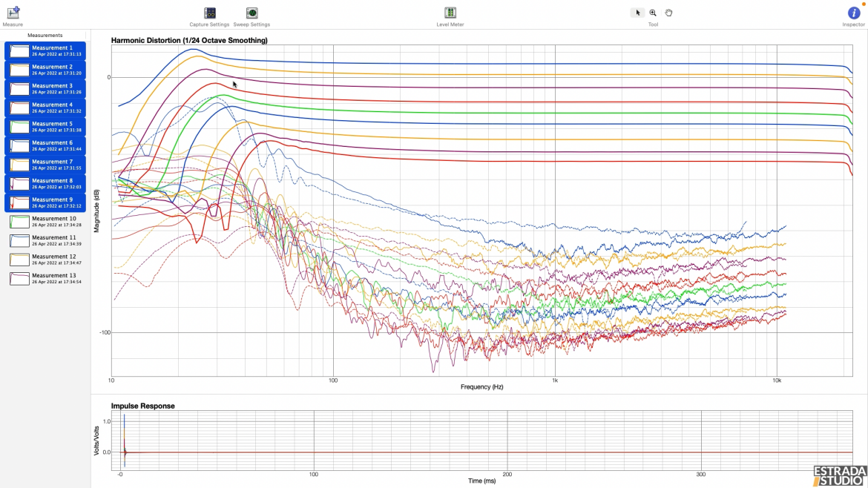Select the zoom magnifier tool
868x488 pixels.
[x=653, y=13]
